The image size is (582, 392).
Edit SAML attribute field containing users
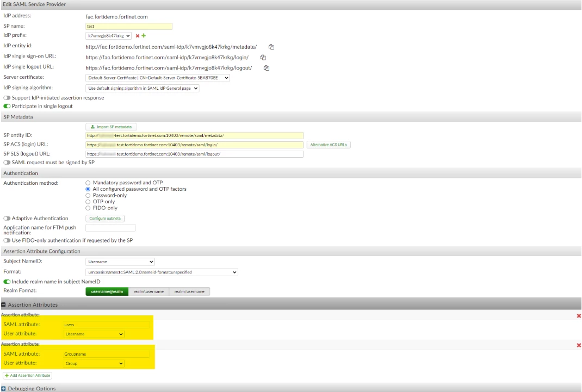pos(107,325)
